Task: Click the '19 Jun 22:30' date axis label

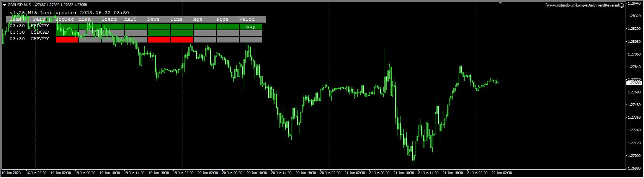Action: [x=183, y=173]
